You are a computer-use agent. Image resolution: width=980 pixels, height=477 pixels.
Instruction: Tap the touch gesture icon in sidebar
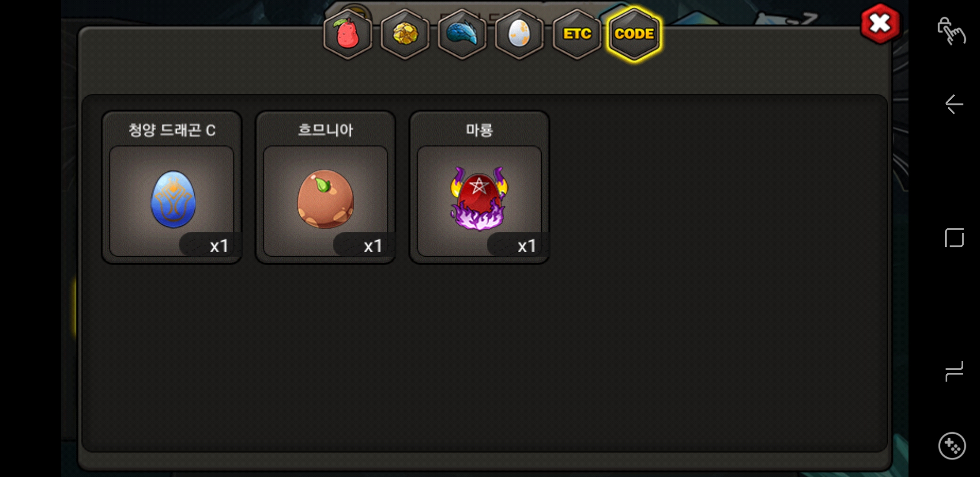pos(951,31)
